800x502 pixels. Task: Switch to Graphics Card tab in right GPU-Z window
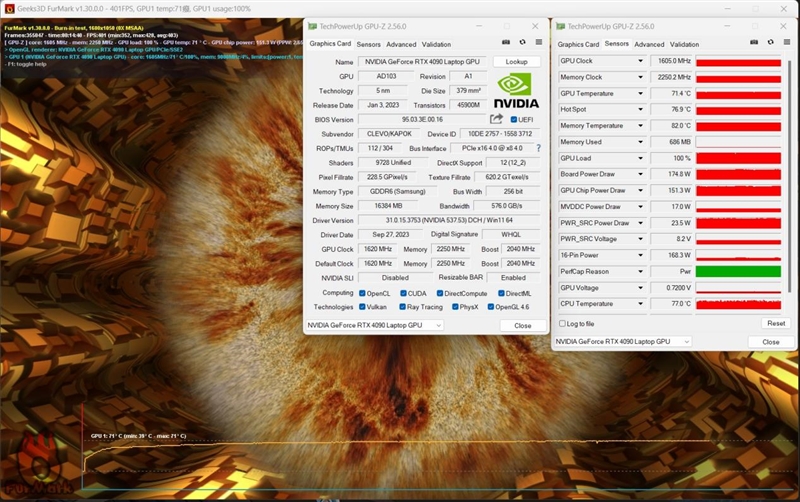click(578, 44)
